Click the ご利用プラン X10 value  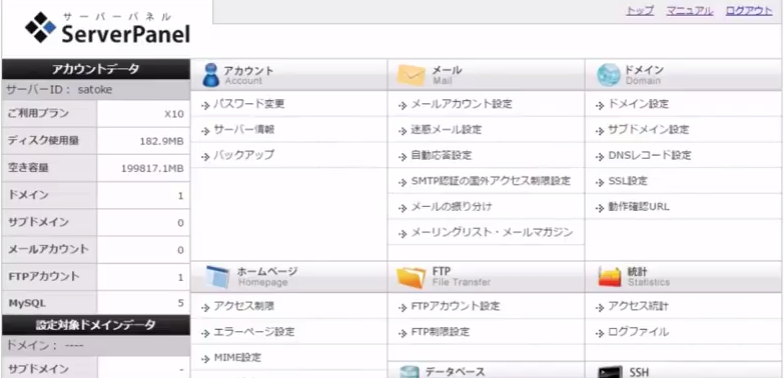point(174,114)
